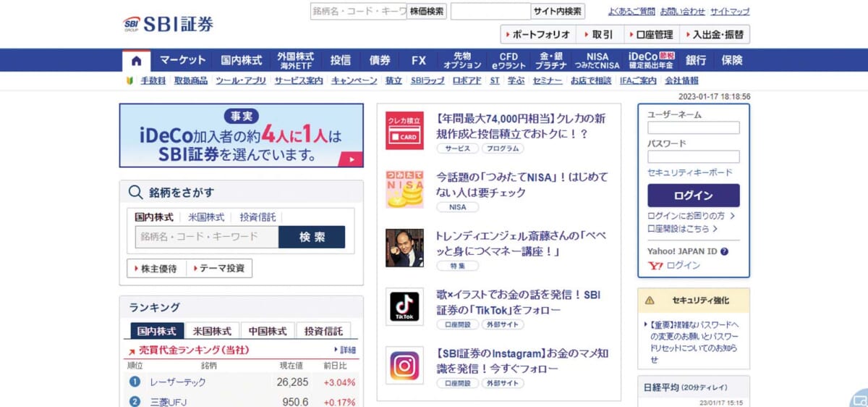
Task: Open the キャンペーン link
Action: pos(354,80)
